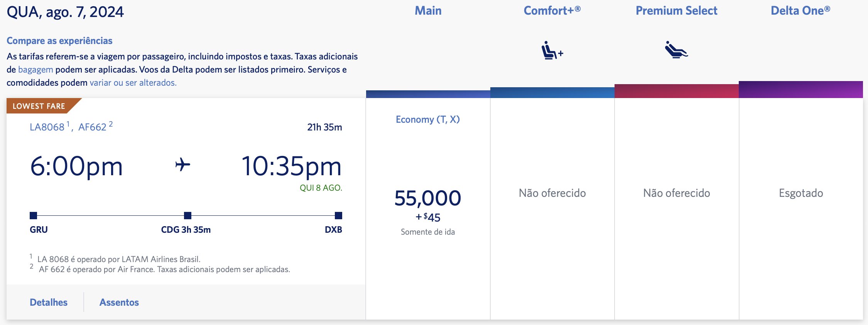This screenshot has width=868, height=325.
Task: Click the variar ou ser alterados link
Action: coord(133,83)
